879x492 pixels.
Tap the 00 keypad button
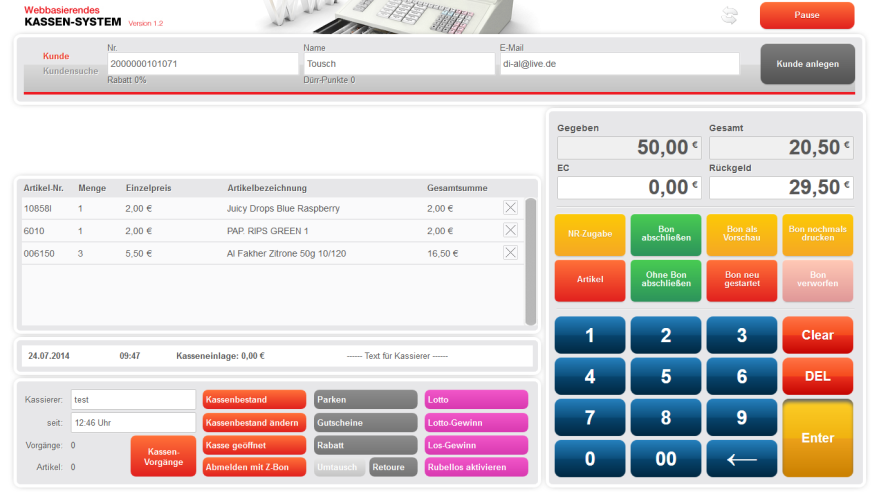coord(666,459)
